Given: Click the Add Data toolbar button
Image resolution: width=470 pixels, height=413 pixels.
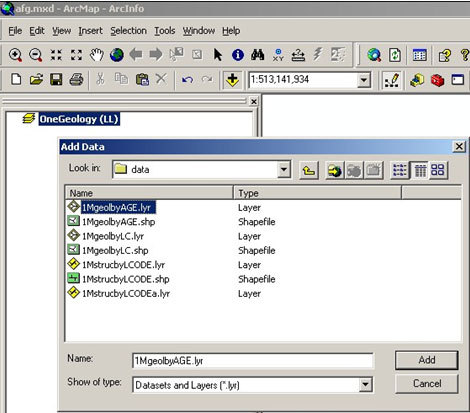Looking at the screenshot, I should click(232, 80).
